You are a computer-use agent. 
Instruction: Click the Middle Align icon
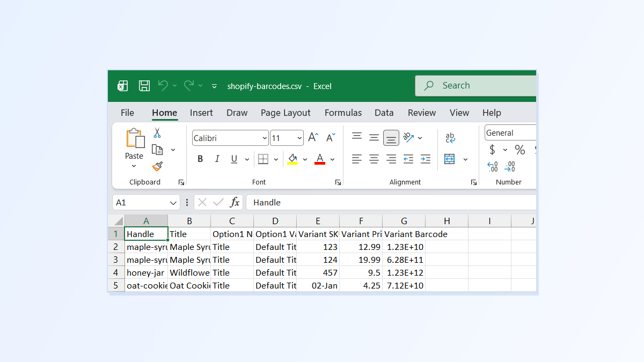[x=374, y=137]
